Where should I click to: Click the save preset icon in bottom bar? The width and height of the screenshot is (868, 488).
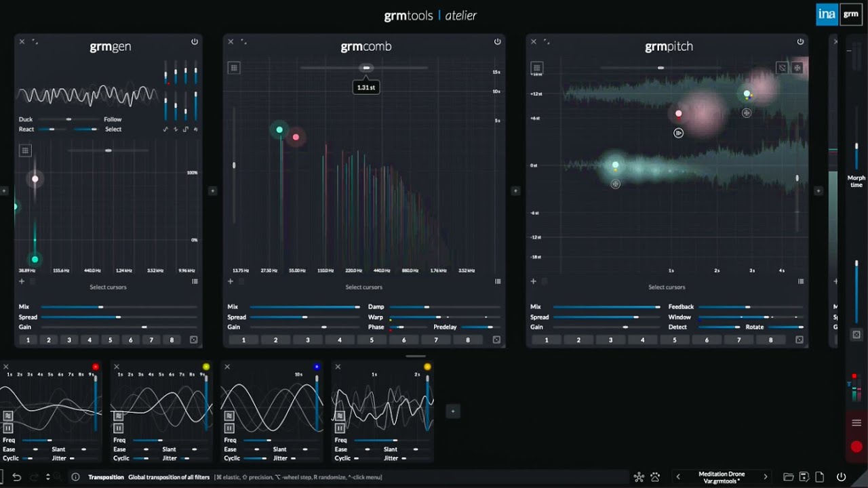click(804, 477)
